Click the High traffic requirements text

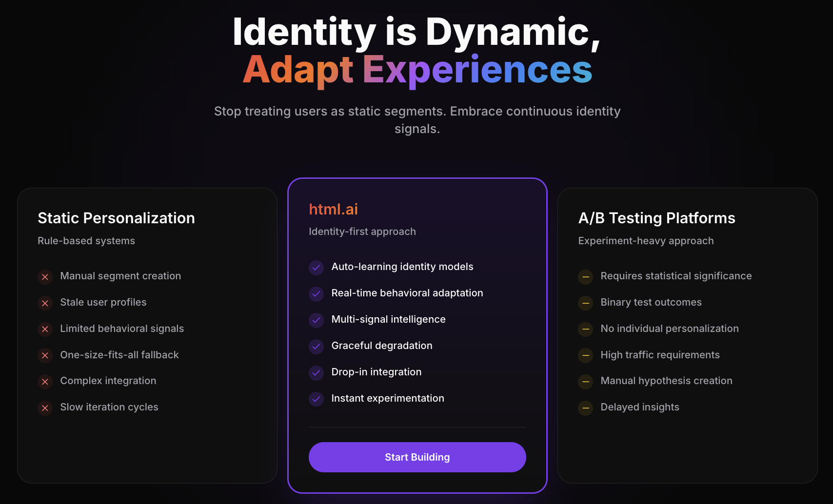660,355
